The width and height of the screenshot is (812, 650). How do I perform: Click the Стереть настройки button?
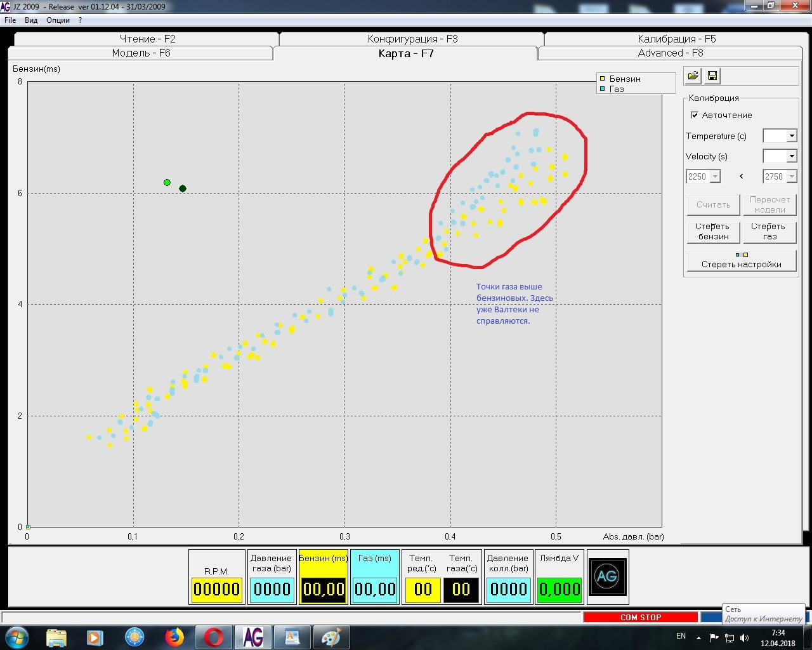(742, 260)
